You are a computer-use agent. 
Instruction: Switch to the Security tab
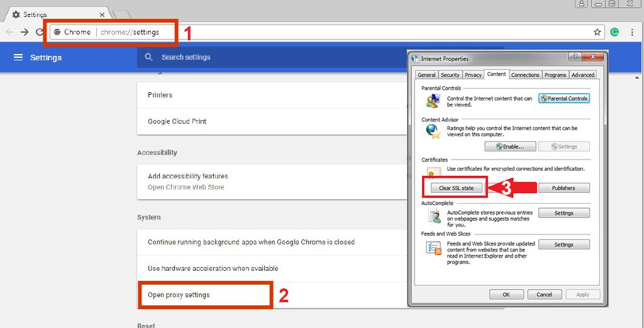click(x=450, y=75)
